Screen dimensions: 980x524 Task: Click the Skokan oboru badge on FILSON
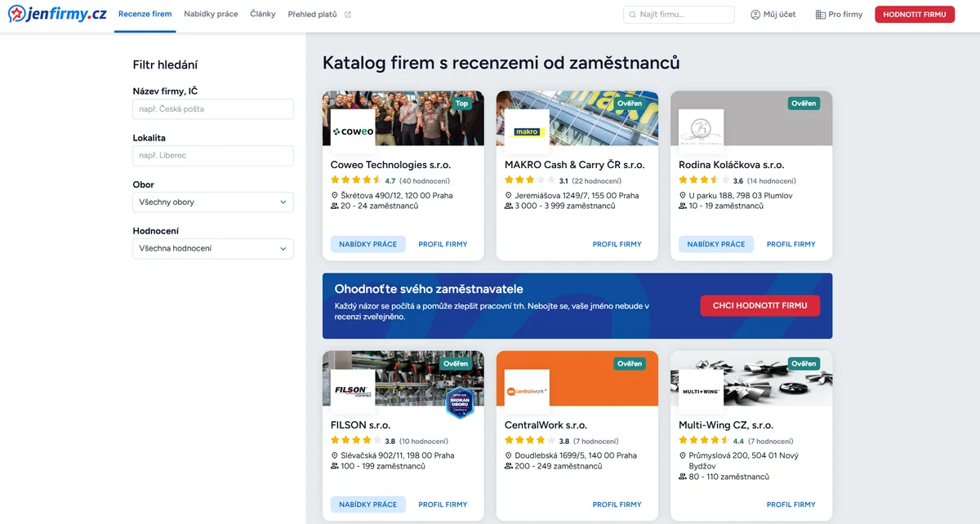460,402
